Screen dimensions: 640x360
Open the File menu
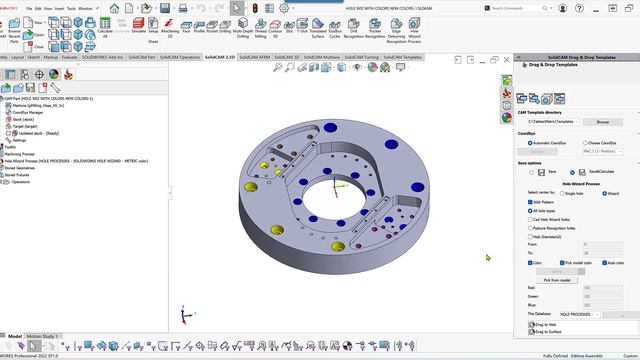[29, 8]
